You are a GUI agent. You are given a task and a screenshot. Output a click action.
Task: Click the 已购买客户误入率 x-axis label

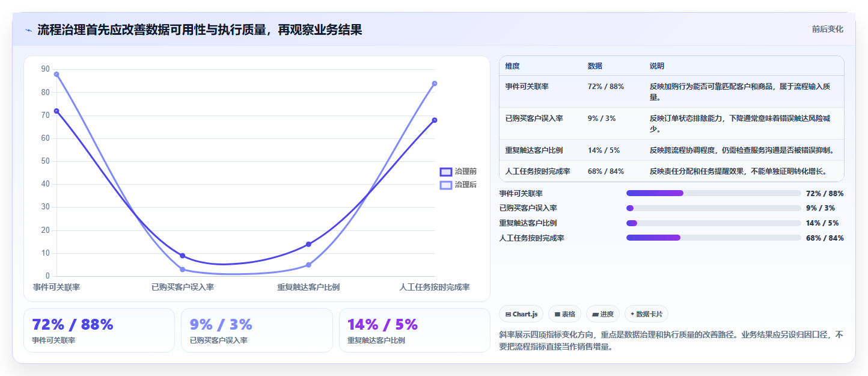point(183,288)
